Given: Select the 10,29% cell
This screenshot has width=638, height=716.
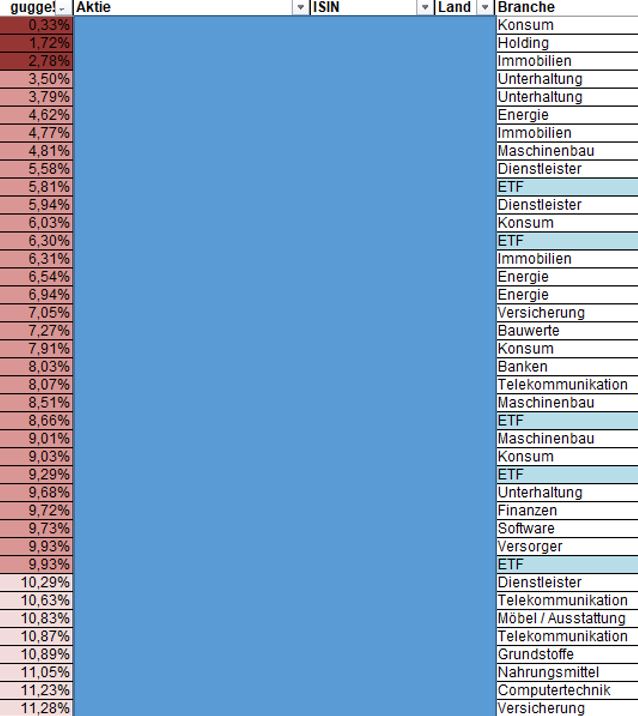Looking at the screenshot, I should point(36,583).
